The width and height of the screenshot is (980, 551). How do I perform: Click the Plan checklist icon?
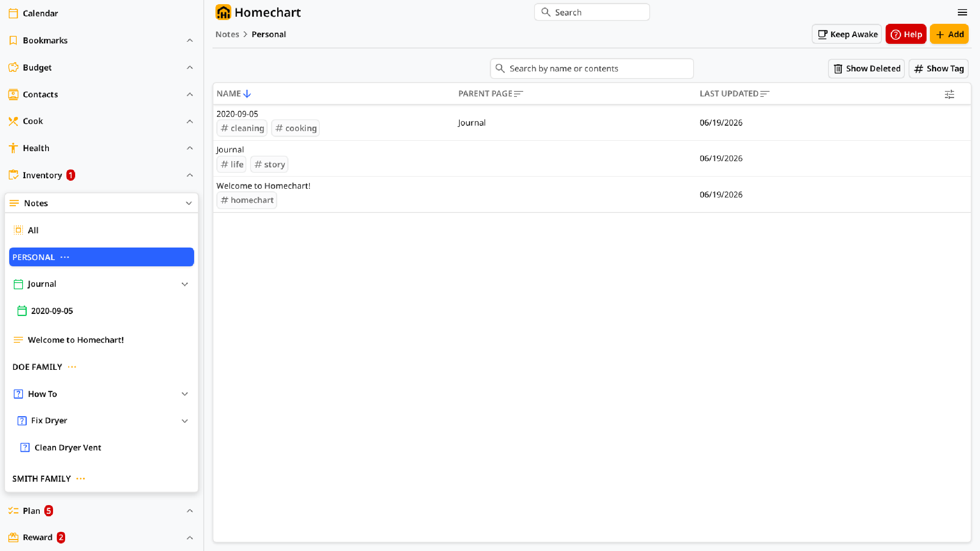pyautogui.click(x=13, y=511)
